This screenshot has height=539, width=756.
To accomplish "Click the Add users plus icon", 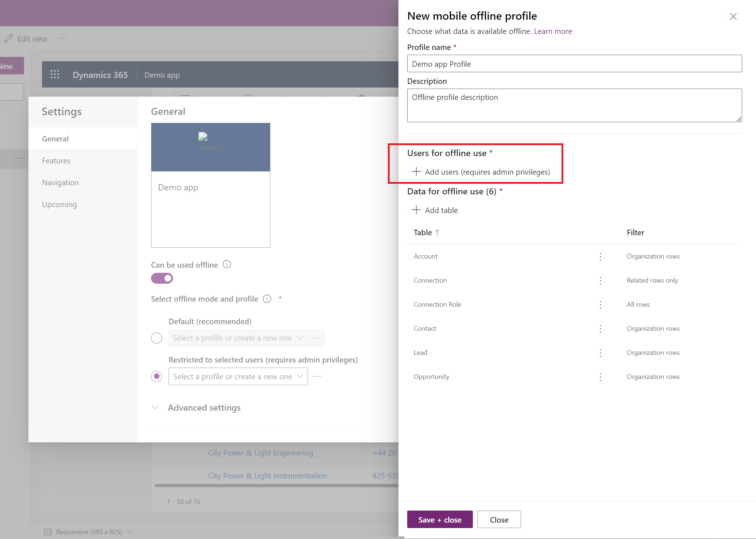I will coord(417,171).
